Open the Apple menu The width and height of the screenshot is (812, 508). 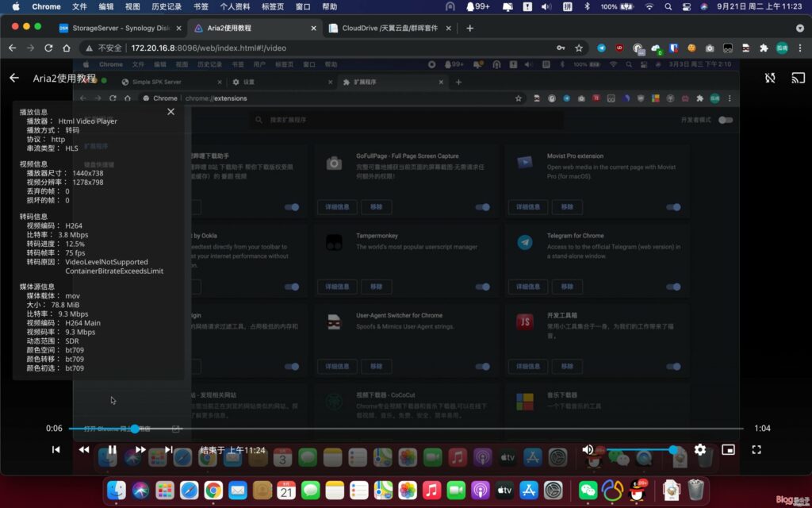(x=16, y=6)
